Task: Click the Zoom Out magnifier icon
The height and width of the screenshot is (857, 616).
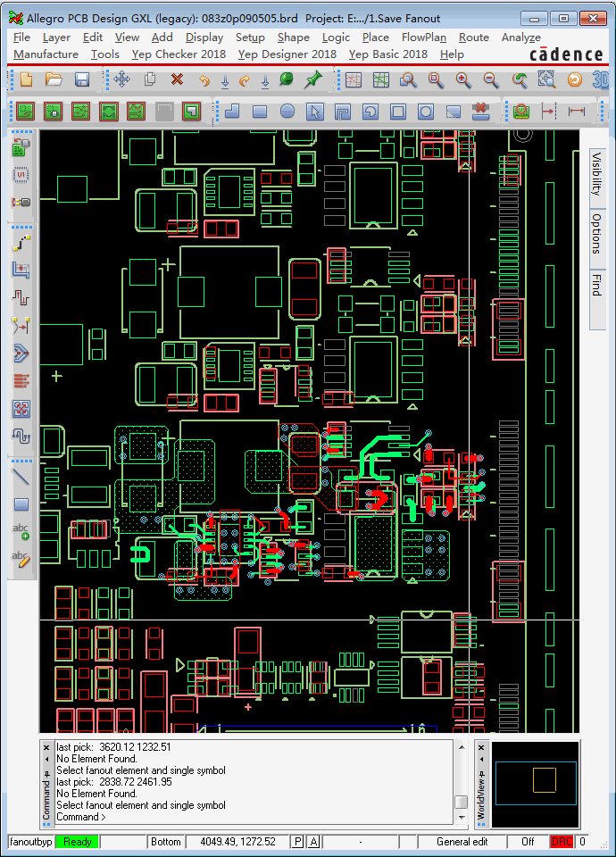Action: click(491, 79)
